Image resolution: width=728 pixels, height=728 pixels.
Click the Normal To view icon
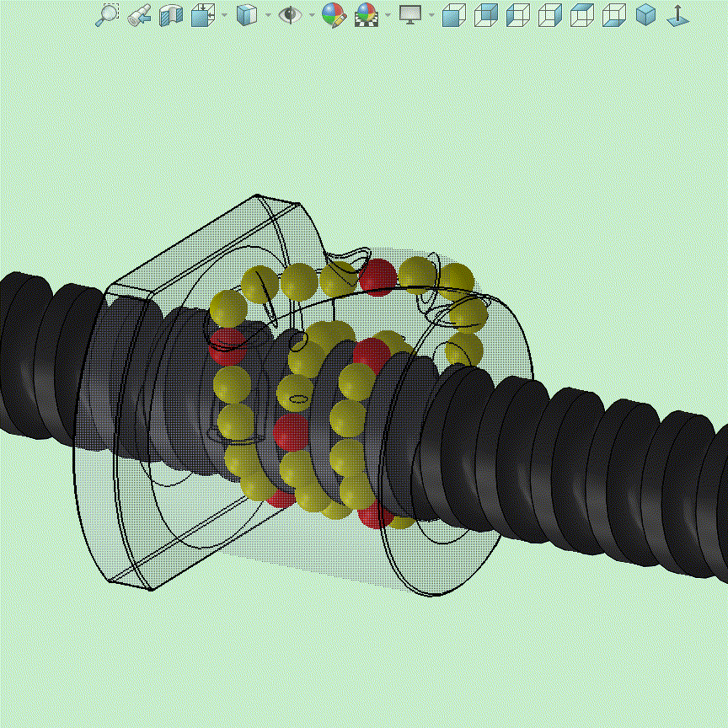tap(677, 14)
